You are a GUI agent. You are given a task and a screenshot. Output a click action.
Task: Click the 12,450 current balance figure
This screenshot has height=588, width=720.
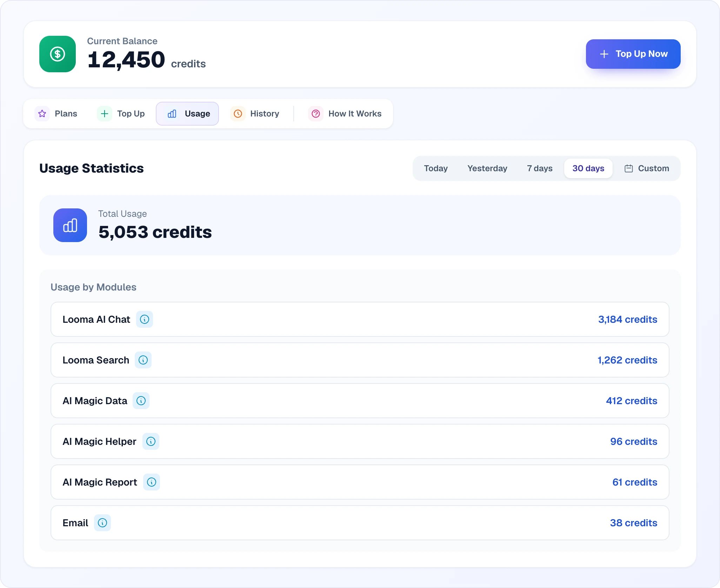126,59
